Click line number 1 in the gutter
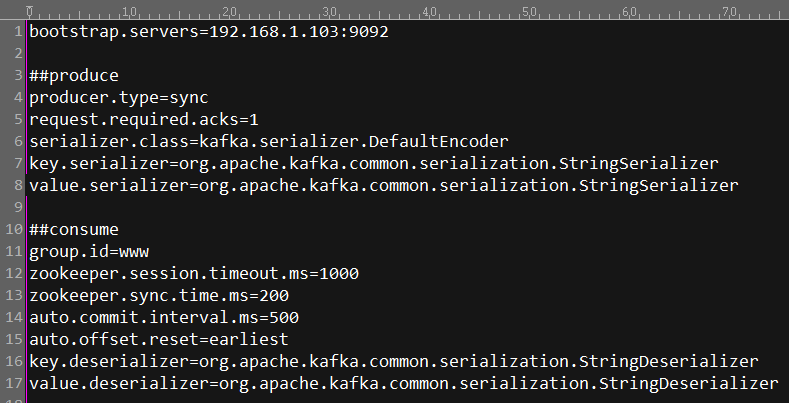 click(19, 32)
